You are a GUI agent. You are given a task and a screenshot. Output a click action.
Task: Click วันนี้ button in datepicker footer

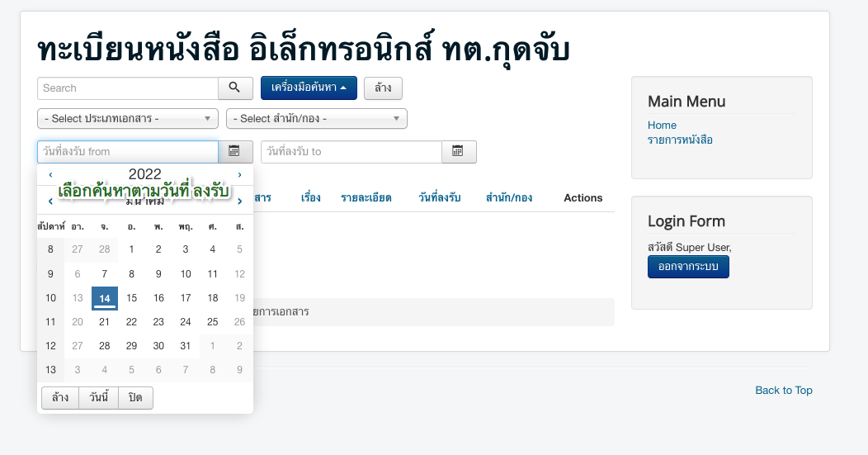tap(98, 398)
